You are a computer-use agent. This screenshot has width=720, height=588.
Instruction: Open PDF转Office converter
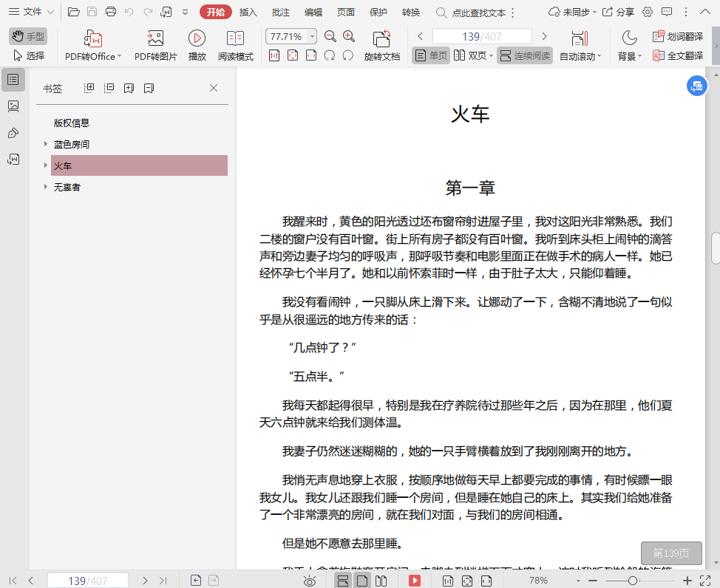tap(92, 45)
